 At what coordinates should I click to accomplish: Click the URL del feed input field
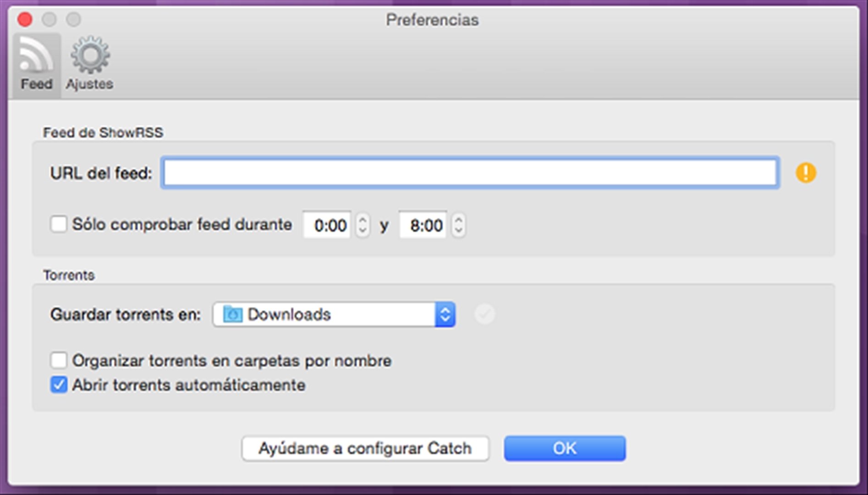(x=470, y=173)
